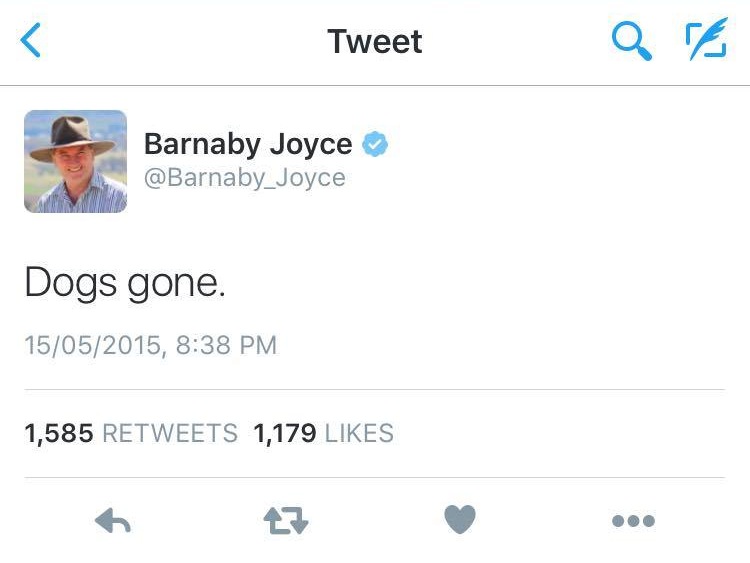Screen dimensions: 750x563
Task: Compose new tweet with feather icon
Action: click(x=706, y=39)
